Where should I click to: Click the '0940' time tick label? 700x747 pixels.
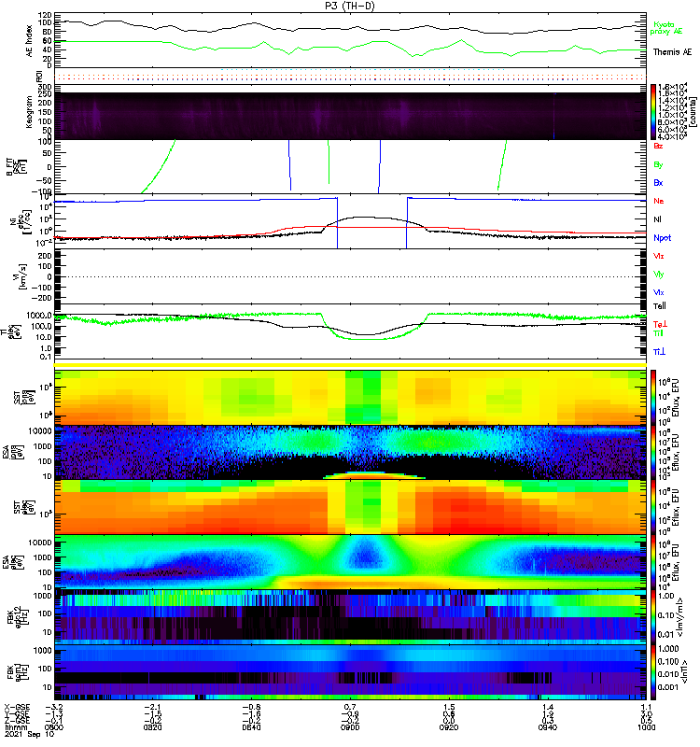coord(548,727)
